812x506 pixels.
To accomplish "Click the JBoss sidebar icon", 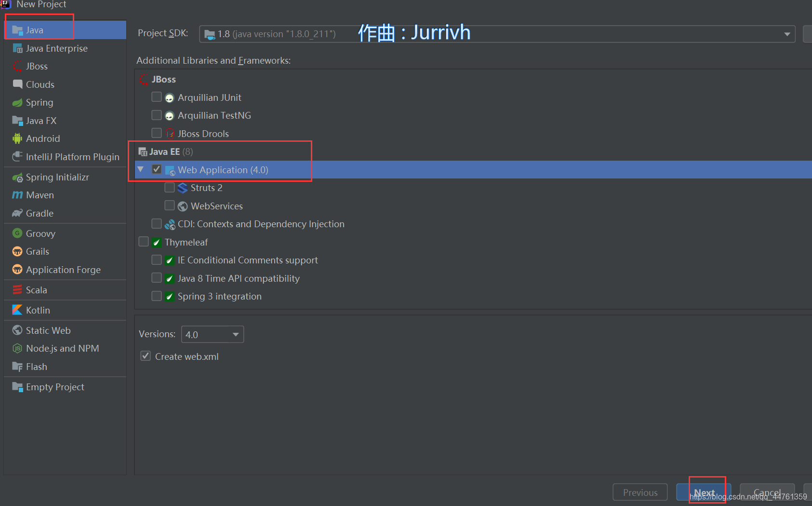I will [17, 66].
